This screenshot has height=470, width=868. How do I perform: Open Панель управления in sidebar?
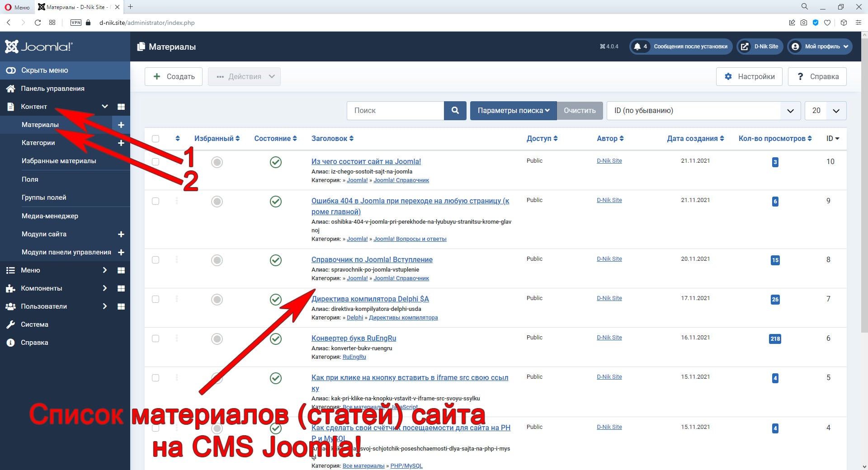click(x=52, y=89)
